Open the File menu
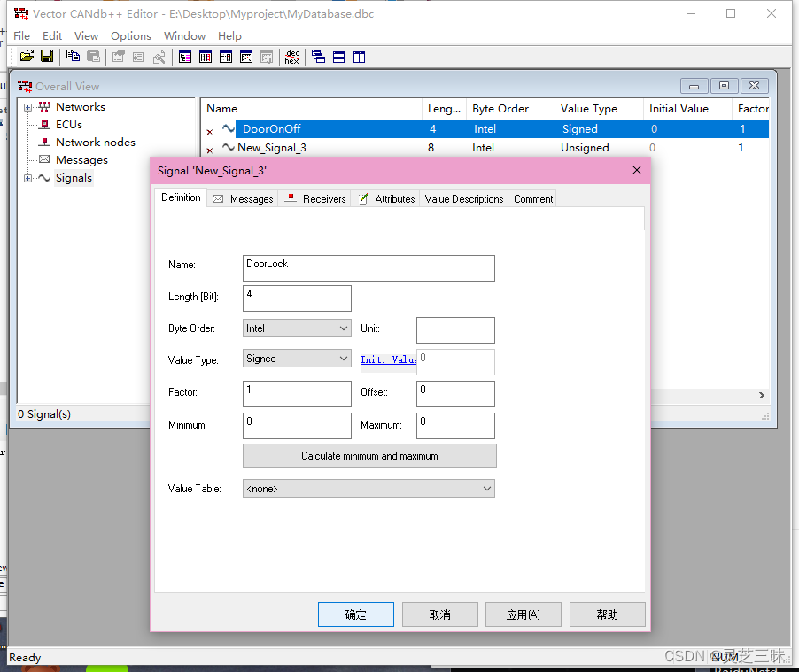The height and width of the screenshot is (672, 799). point(21,36)
